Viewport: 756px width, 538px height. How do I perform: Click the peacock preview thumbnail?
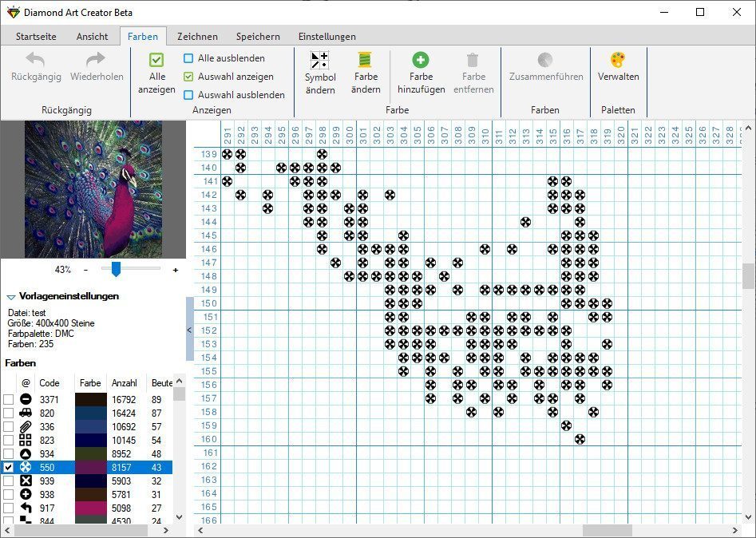coord(93,189)
